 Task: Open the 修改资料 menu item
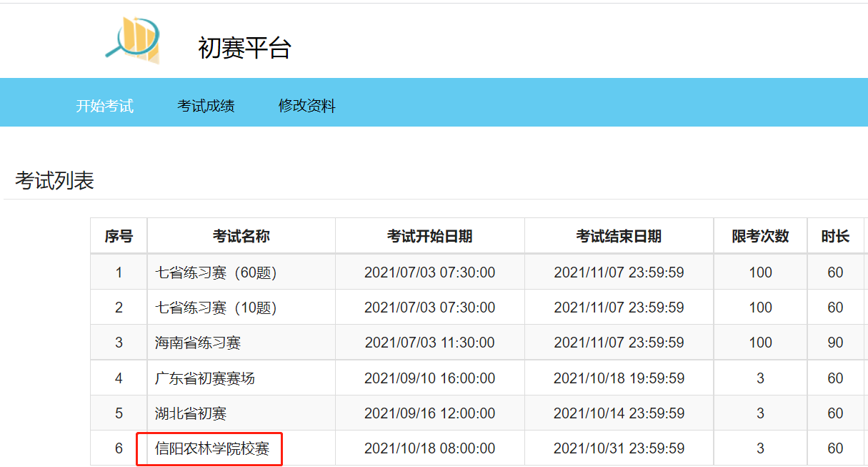(306, 106)
